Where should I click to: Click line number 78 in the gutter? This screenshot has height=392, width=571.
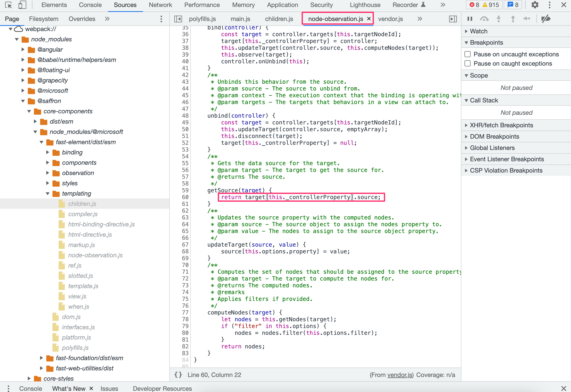pos(185,319)
